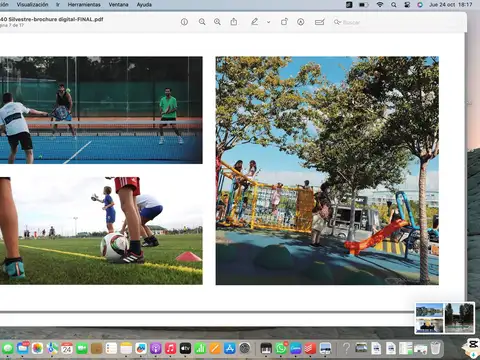Click the zoom in magnifier in Preview
The width and height of the screenshot is (480, 360).
coord(217,22)
